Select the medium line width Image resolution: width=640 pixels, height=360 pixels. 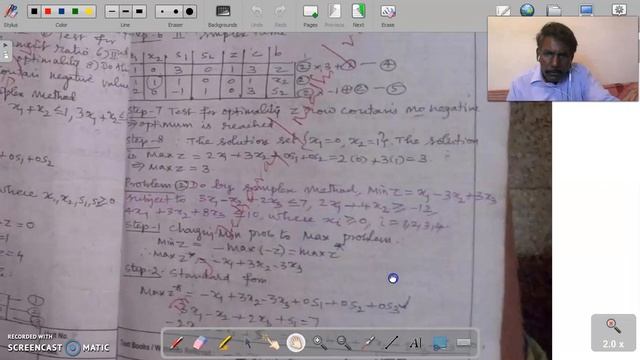(x=126, y=11)
